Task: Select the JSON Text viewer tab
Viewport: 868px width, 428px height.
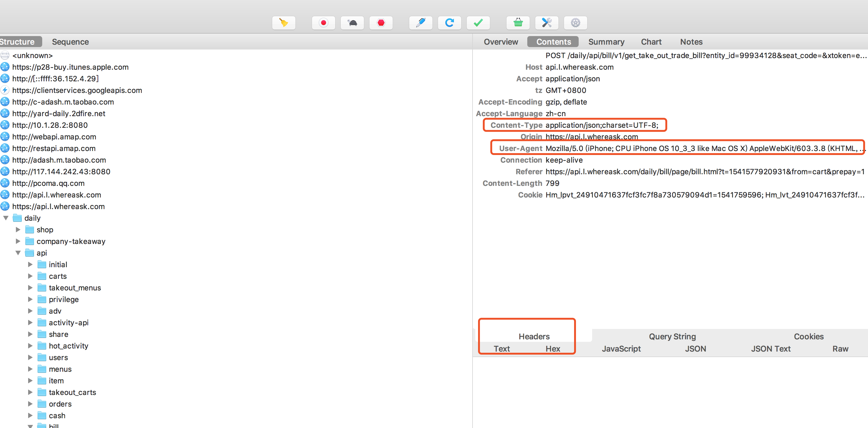Action: point(770,349)
